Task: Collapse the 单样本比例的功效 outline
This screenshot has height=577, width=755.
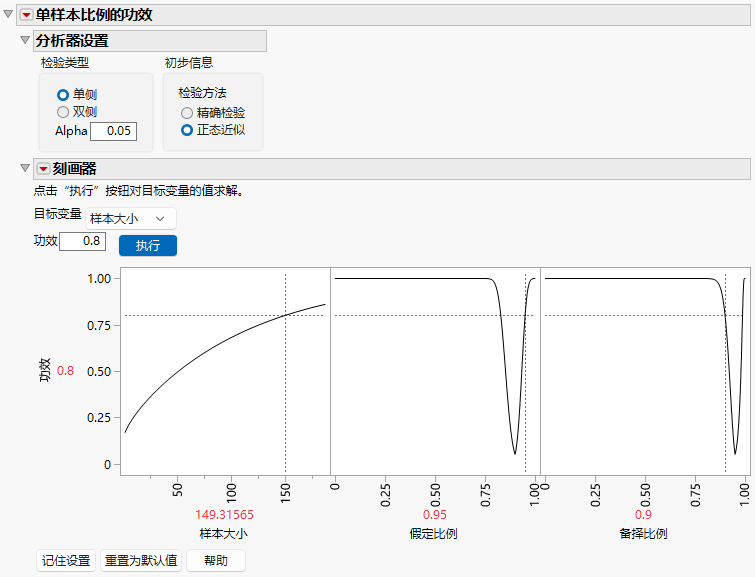Action: [x=8, y=14]
